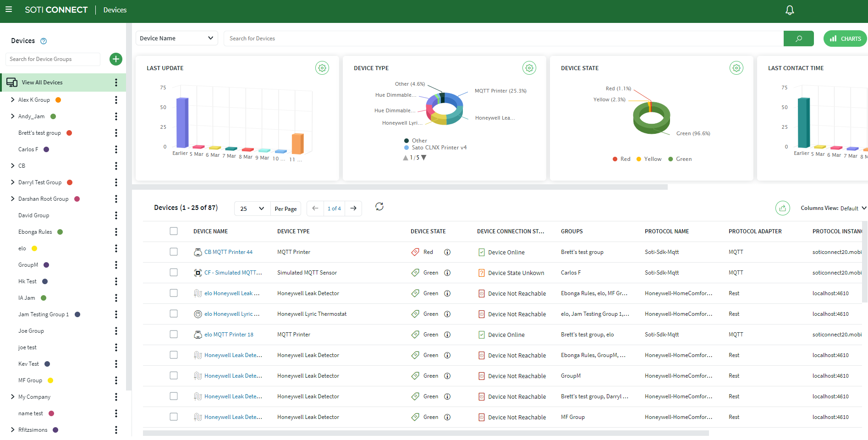Open options menu for Alex K Group

[116, 100]
